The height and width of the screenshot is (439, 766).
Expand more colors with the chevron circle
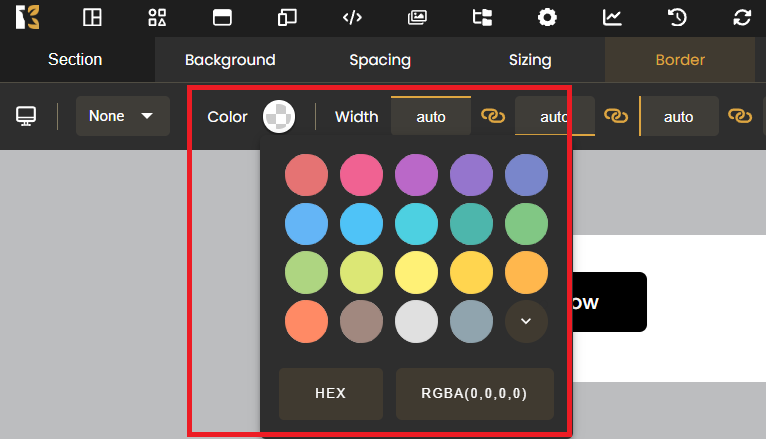click(x=526, y=321)
